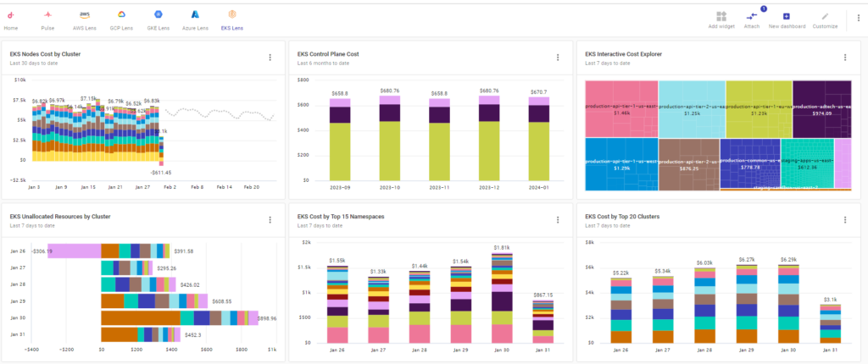Viewport: 868px width, 364px height.
Task: Open EKS Interactive Cost Explorer options menu
Action: pyautogui.click(x=845, y=58)
